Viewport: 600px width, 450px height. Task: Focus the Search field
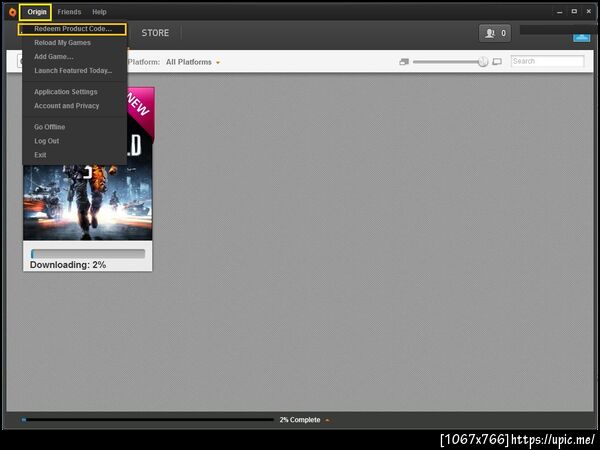click(547, 61)
